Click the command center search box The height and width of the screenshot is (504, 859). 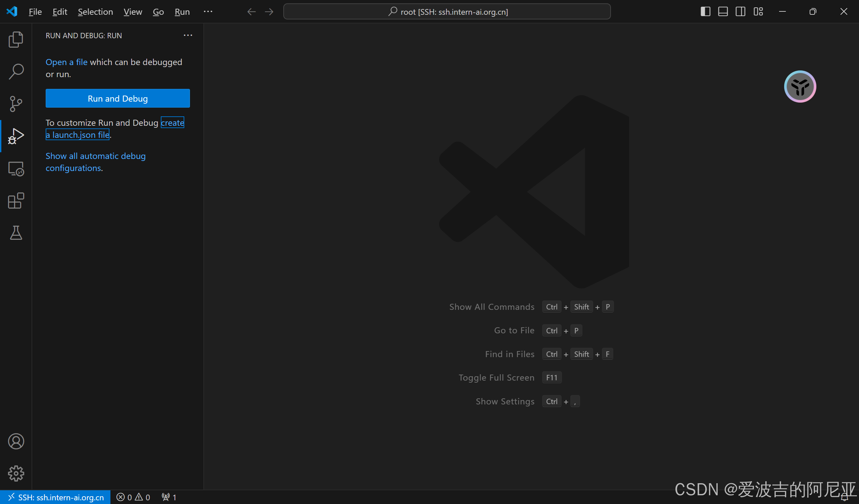click(446, 12)
